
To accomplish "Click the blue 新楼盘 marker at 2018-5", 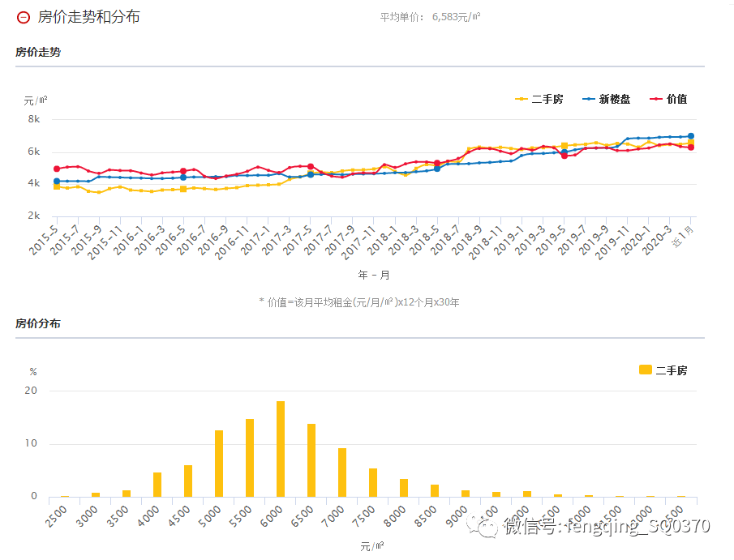I will [x=437, y=169].
